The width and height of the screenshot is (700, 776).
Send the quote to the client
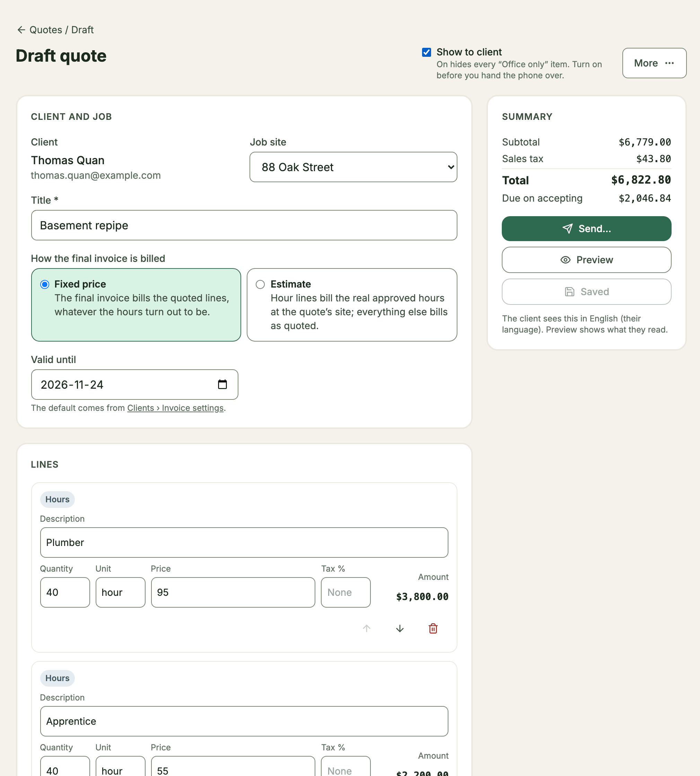[586, 228]
